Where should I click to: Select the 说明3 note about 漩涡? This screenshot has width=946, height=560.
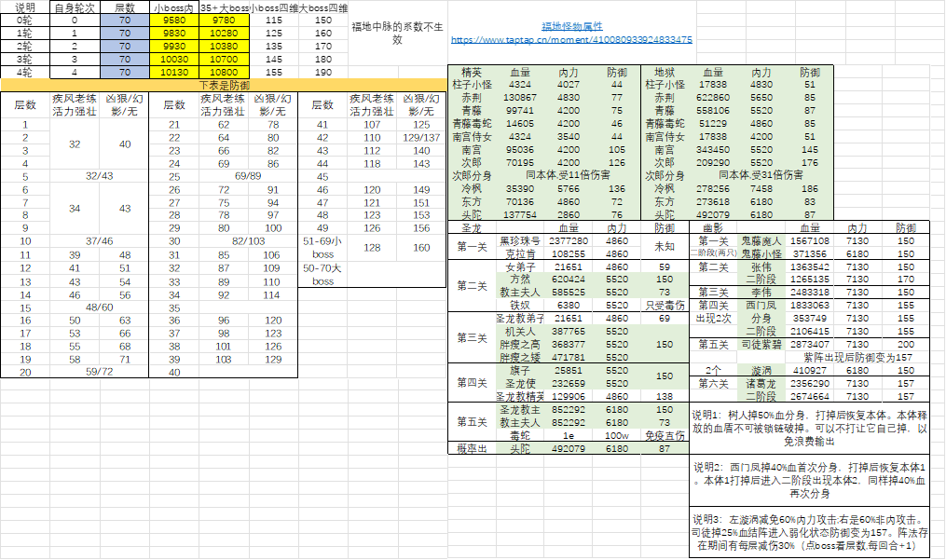[x=810, y=532]
